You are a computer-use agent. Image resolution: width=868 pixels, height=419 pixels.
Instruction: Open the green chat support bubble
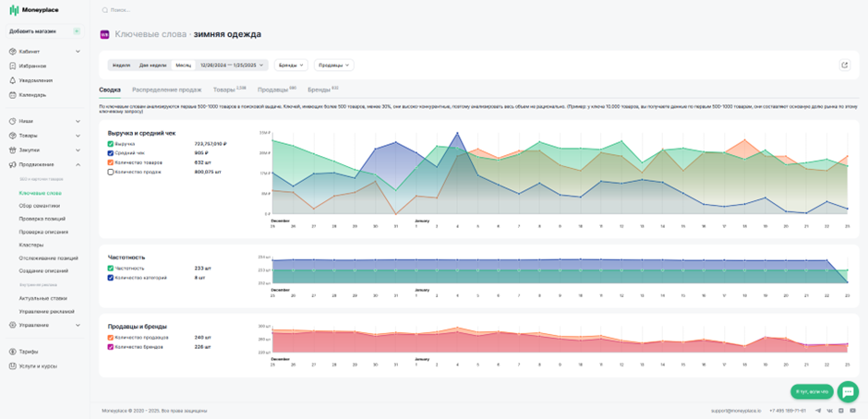coord(848,391)
